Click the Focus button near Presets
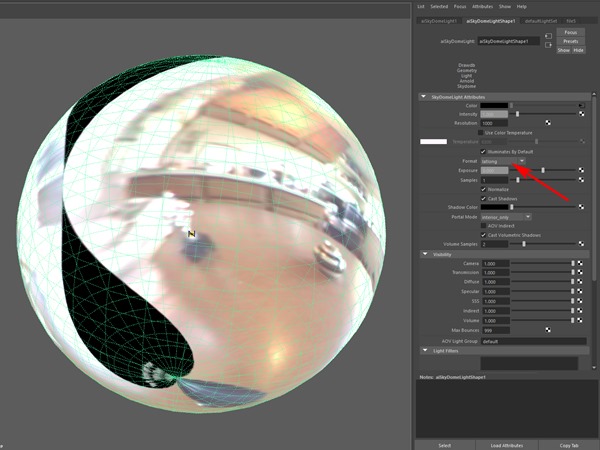The width and height of the screenshot is (600, 450). [x=571, y=33]
